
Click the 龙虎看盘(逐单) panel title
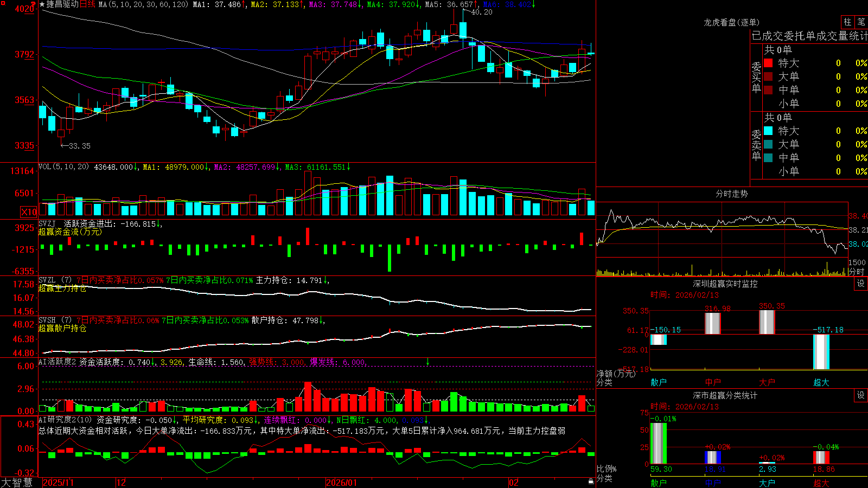[x=731, y=22]
